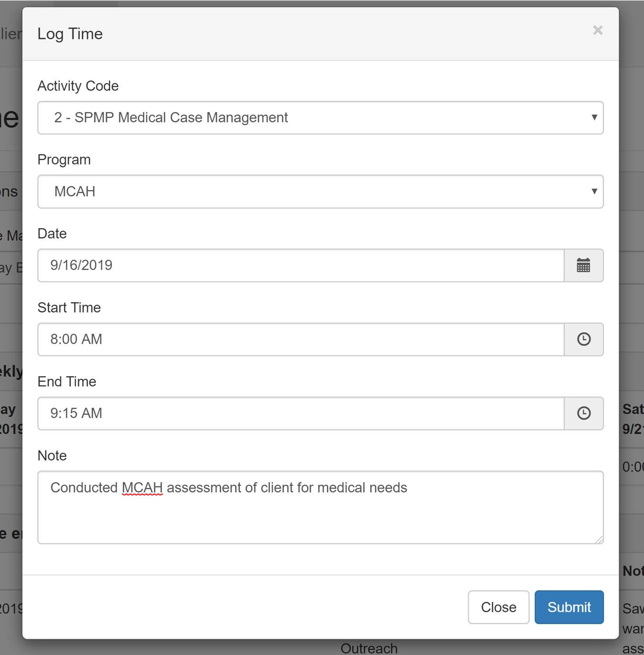Click the Note field label
644x655 pixels.
coord(52,455)
